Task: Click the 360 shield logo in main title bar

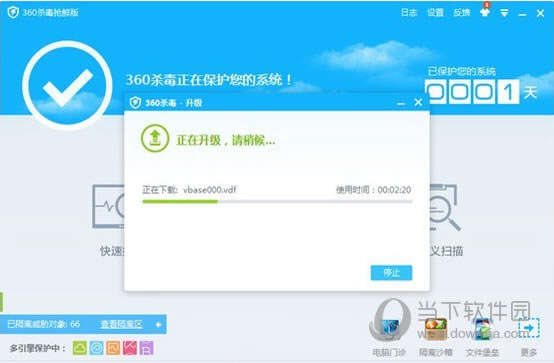Action: click(13, 12)
